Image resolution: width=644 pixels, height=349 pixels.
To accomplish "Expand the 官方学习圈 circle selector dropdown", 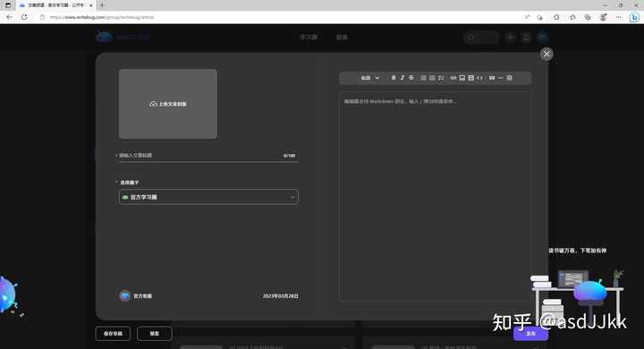I will tap(208, 197).
